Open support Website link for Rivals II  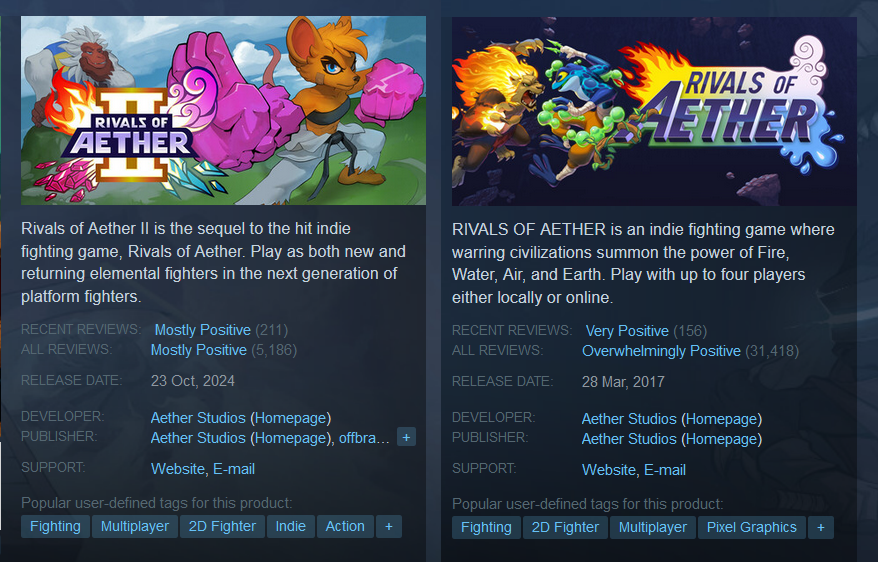[178, 469]
